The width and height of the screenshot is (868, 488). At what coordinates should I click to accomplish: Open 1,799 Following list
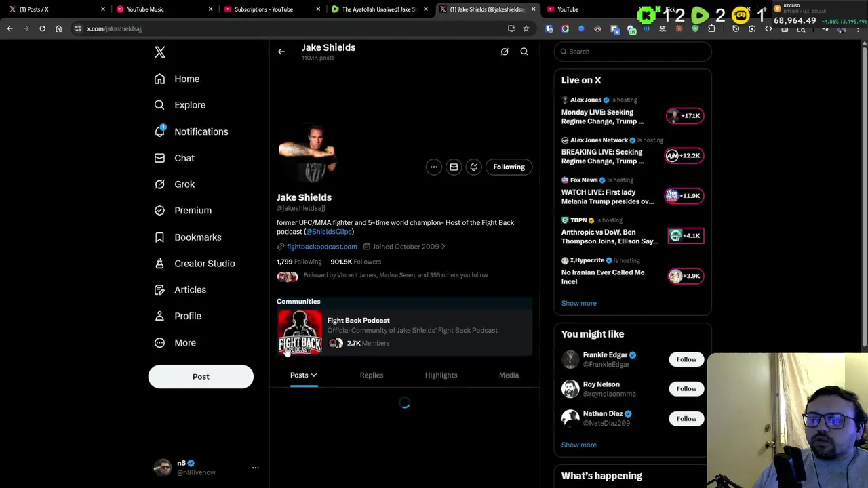click(x=299, y=262)
